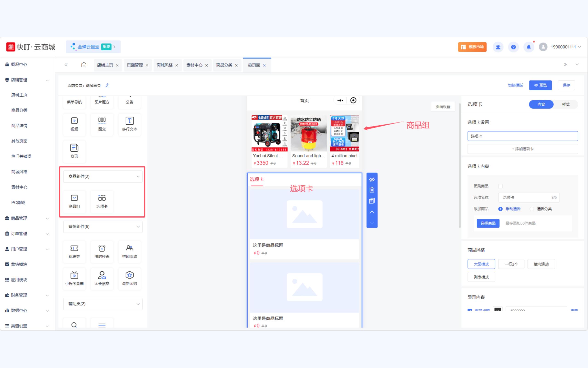Open the tab list dropdown chevron
Image resolution: width=588 pixels, height=368 pixels.
tap(577, 64)
